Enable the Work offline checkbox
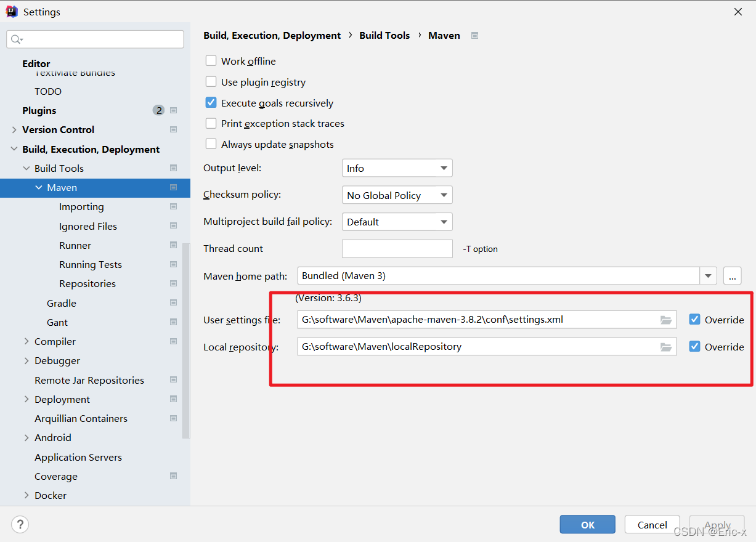The width and height of the screenshot is (756, 542). 211,61
